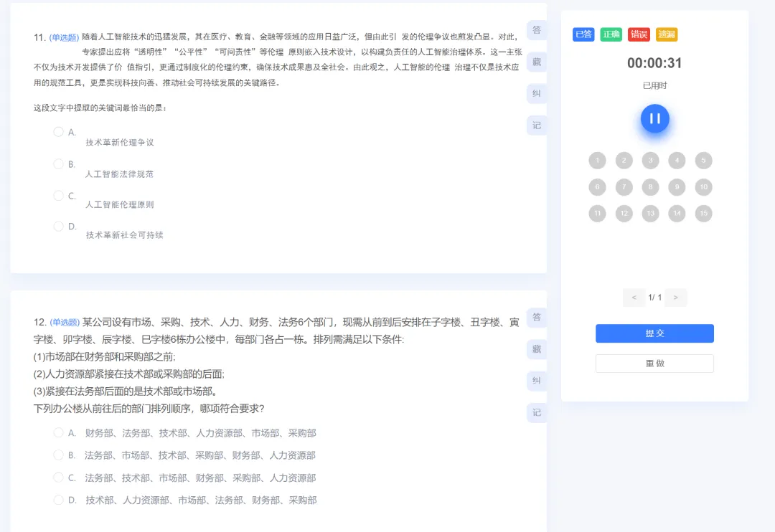Submit the quiz with the 提交 button
775x532 pixels.
point(654,333)
